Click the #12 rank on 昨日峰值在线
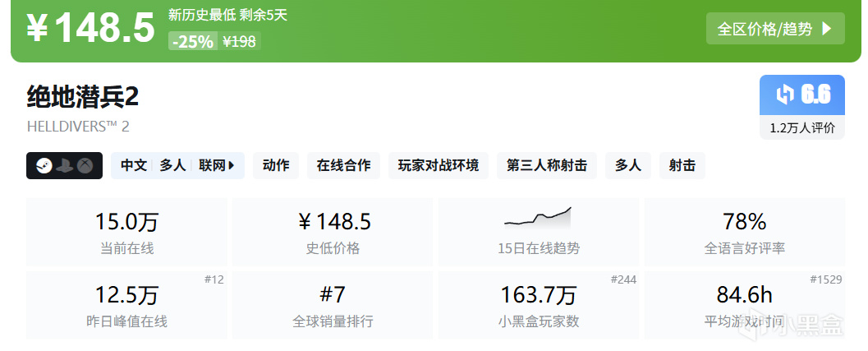This screenshot has width=868, height=351. [214, 279]
